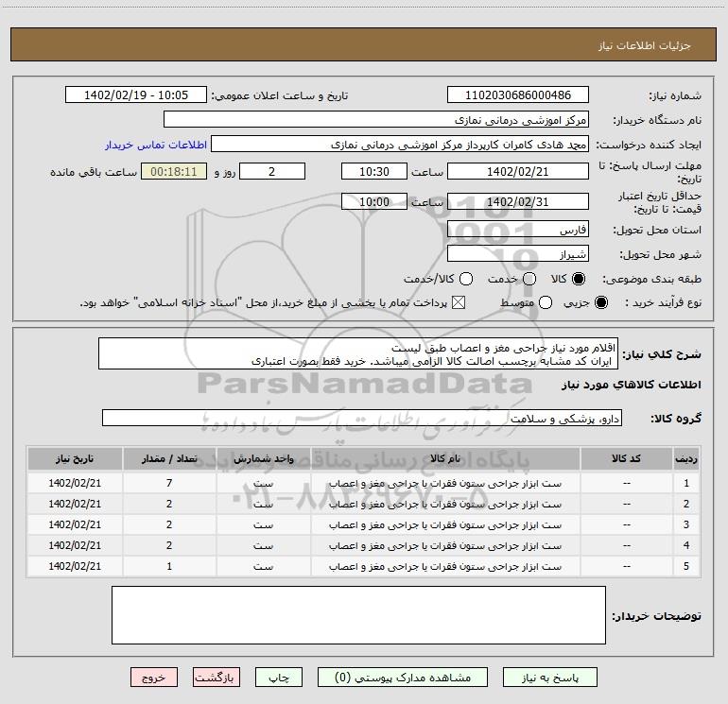The width and height of the screenshot is (728, 704).
Task: Click item name in row 2
Action: click(445, 504)
